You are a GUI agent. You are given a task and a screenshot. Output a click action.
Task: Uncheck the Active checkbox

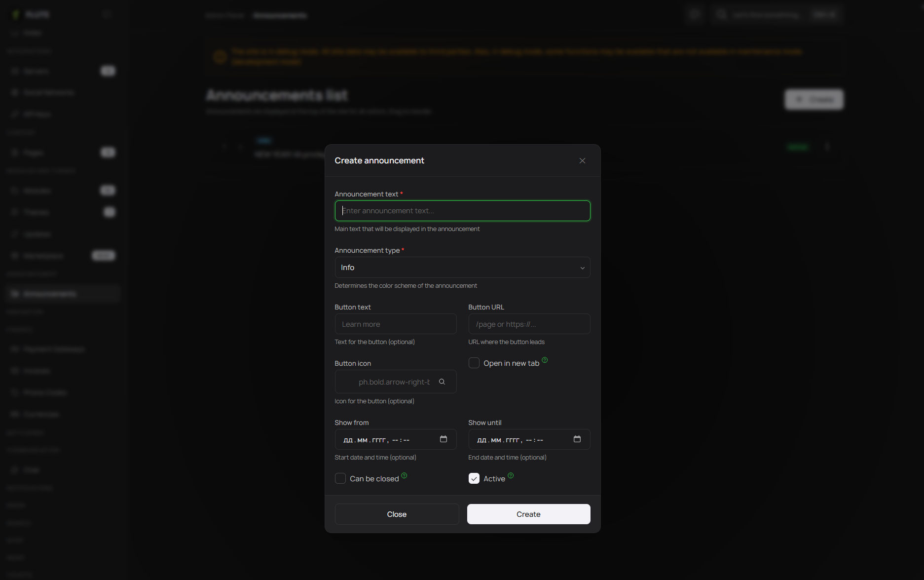474,478
